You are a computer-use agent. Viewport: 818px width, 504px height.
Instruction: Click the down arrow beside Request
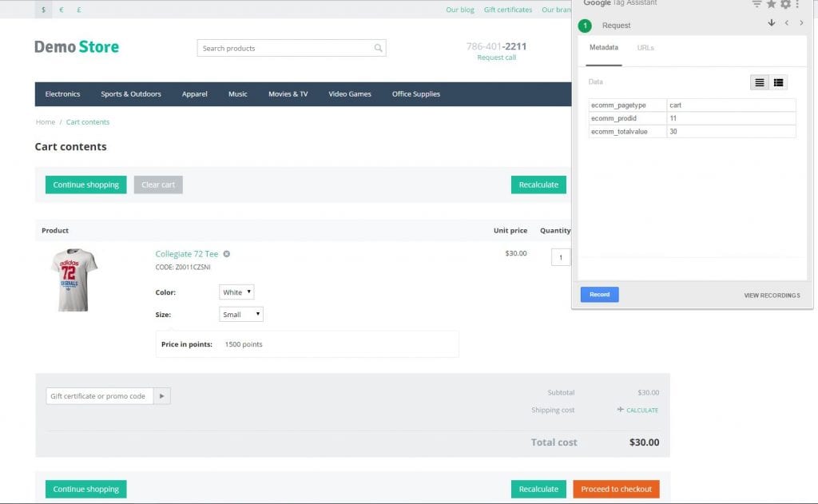click(772, 23)
